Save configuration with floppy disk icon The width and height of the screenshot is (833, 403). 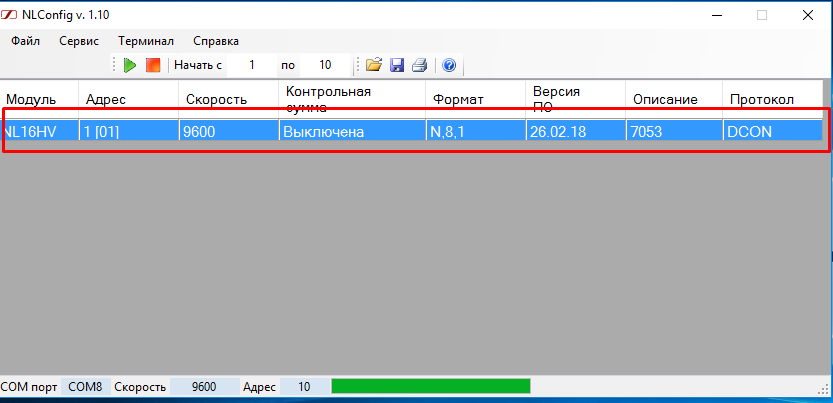(x=397, y=65)
